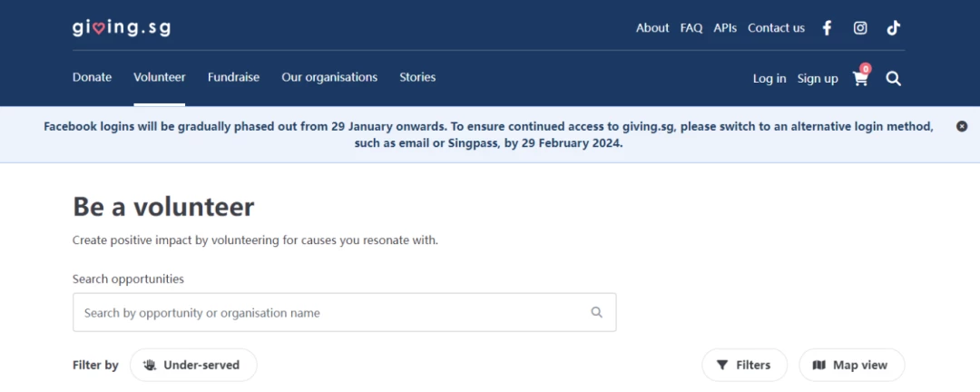Toggle the Under-served filter chip
980x392 pixels.
point(193,365)
